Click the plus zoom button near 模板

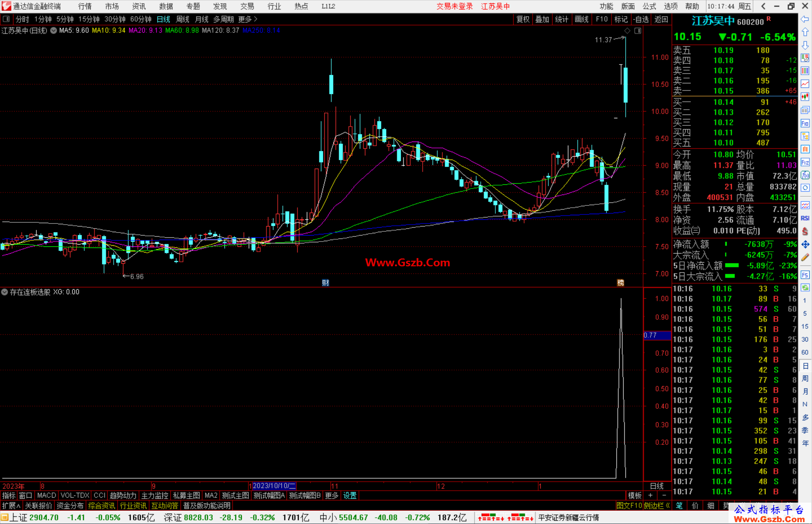click(x=650, y=495)
